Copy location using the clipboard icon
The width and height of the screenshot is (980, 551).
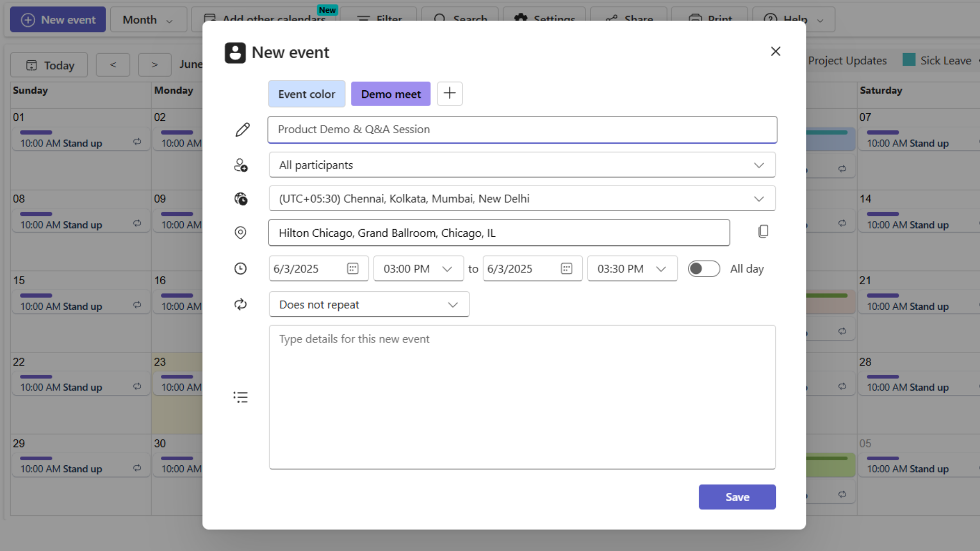click(763, 232)
